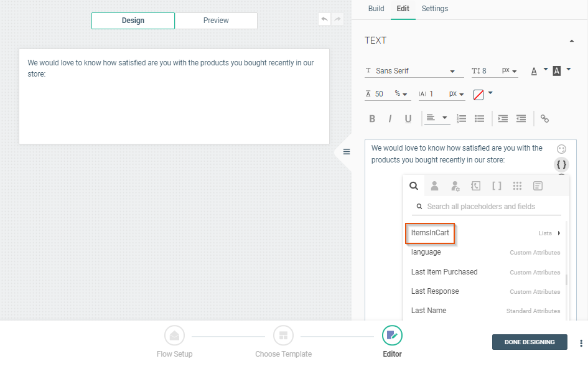Toggle bold formatting

coord(372,119)
